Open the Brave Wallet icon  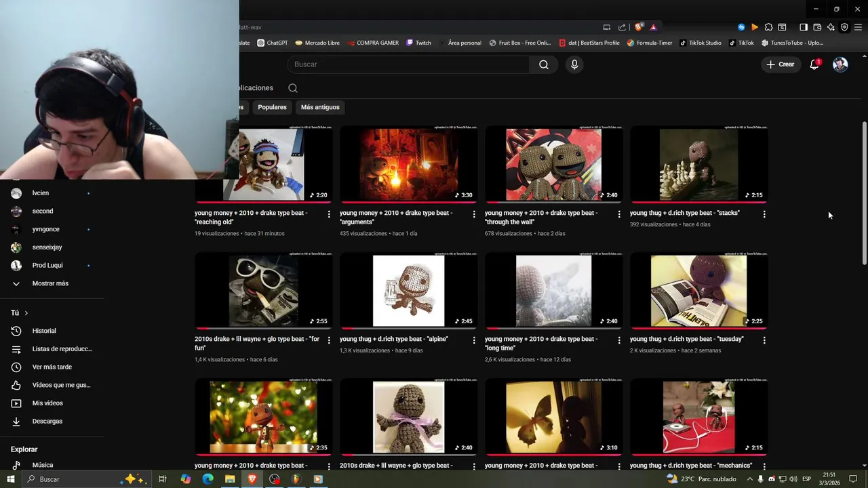[817, 27]
